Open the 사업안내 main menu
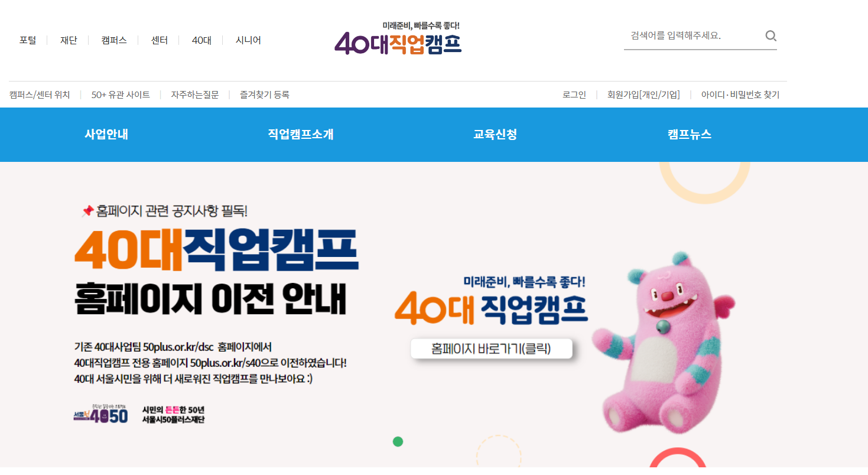This screenshot has height=475, width=868. pyautogui.click(x=106, y=134)
